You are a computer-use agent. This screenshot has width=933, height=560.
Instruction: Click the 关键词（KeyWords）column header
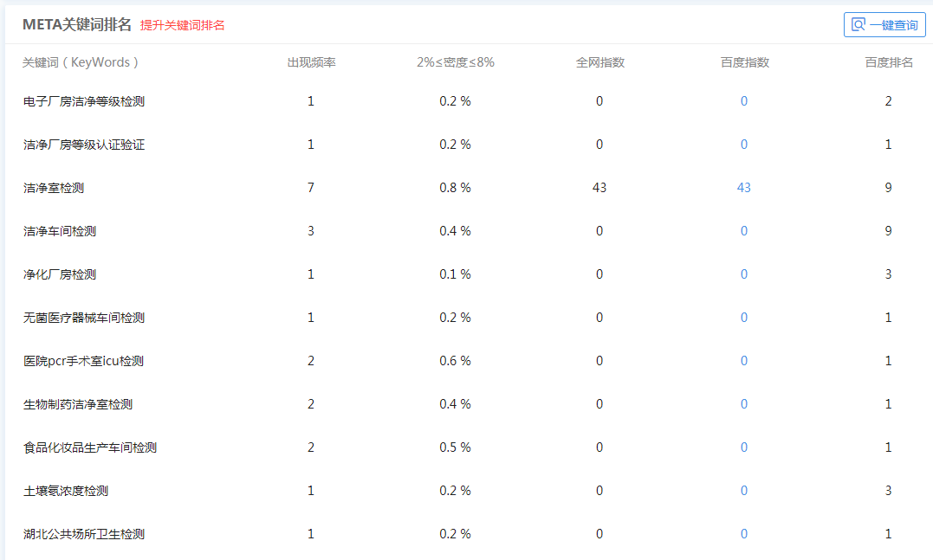coord(81,62)
